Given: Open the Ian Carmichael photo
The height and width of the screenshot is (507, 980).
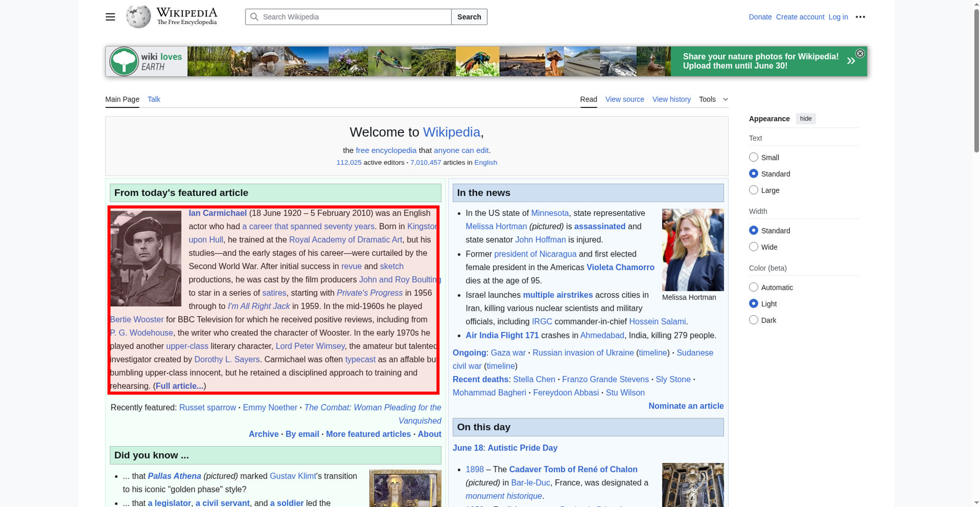Looking at the screenshot, I should coord(146,258).
